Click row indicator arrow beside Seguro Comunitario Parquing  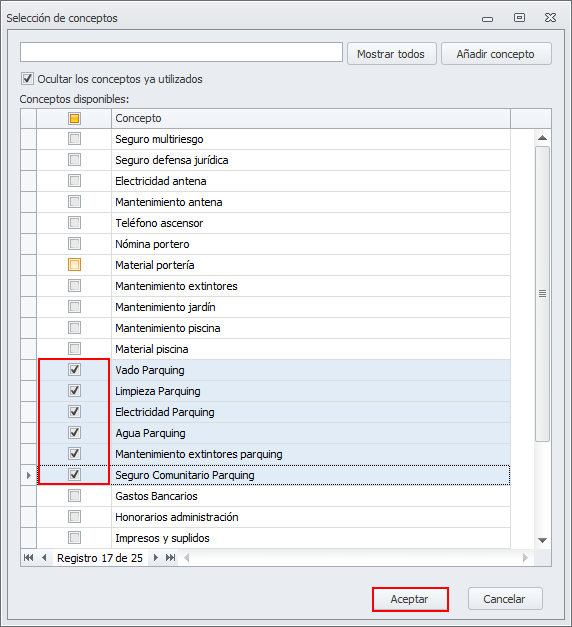(28, 475)
